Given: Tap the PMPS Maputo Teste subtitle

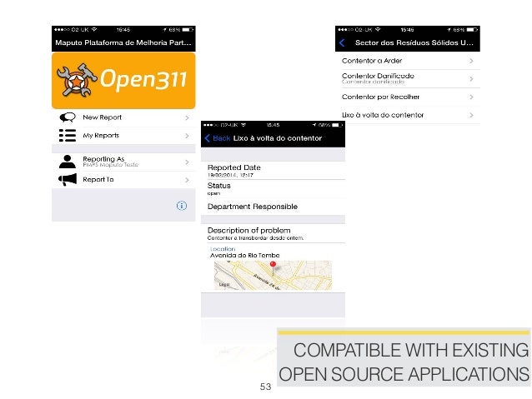Looking at the screenshot, I should pos(111,165).
